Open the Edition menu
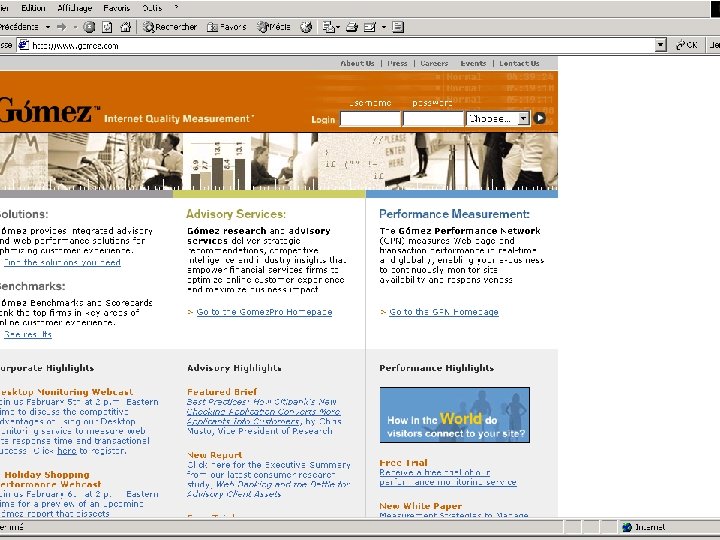This screenshot has height=540, width=720. [34, 8]
